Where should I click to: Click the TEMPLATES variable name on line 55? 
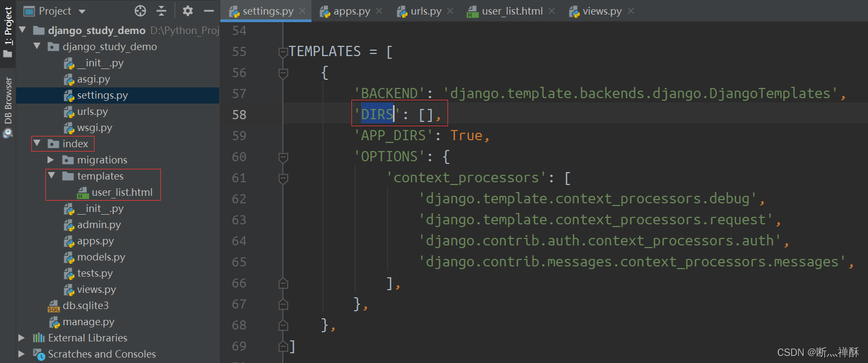tap(324, 51)
